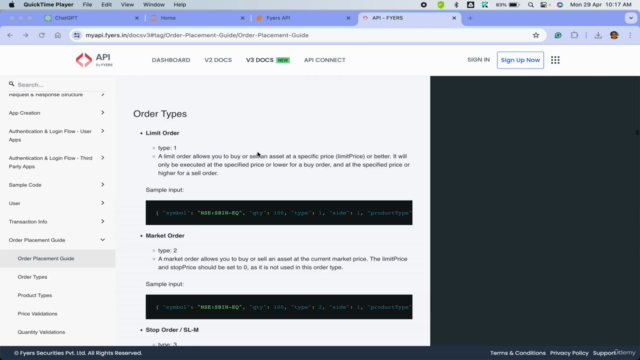The width and height of the screenshot is (640, 360).
Task: Expand Authentication & Login Flow - User Apps
Action: pyautogui.click(x=57, y=136)
